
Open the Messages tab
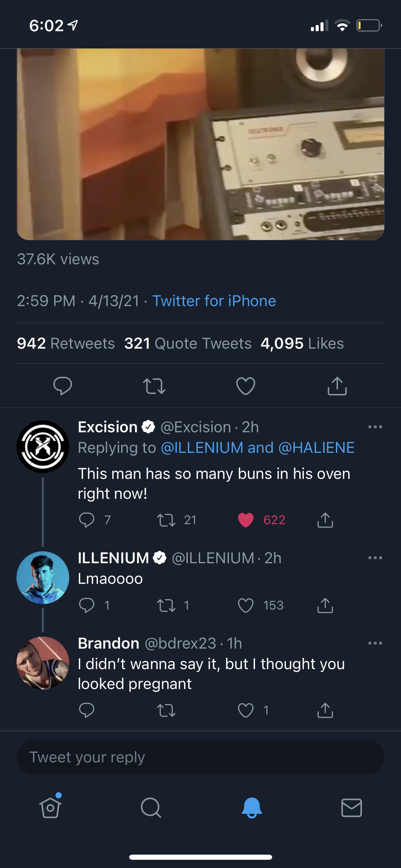click(x=351, y=808)
